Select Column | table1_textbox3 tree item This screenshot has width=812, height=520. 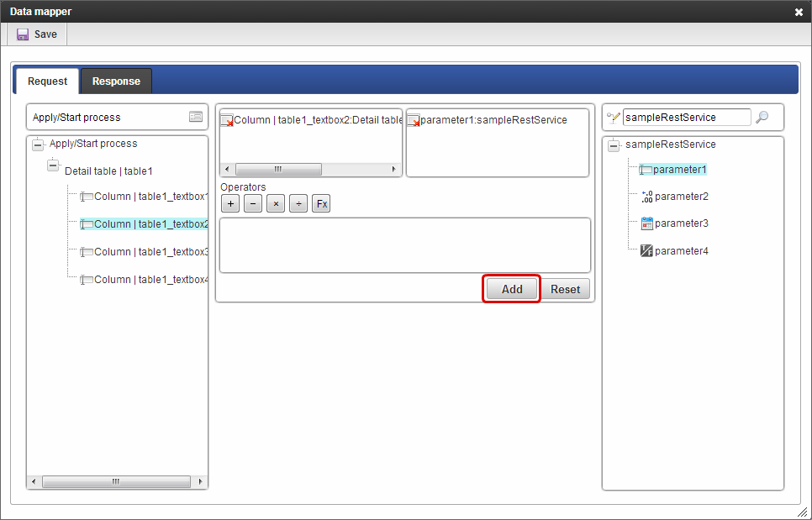coord(144,252)
